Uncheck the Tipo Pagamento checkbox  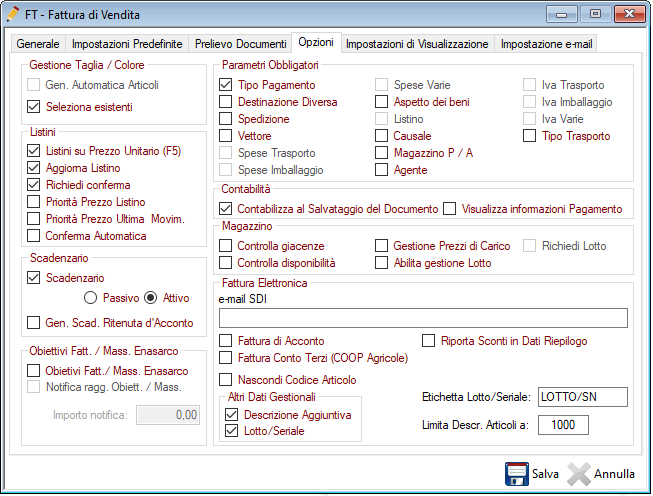pyautogui.click(x=226, y=85)
